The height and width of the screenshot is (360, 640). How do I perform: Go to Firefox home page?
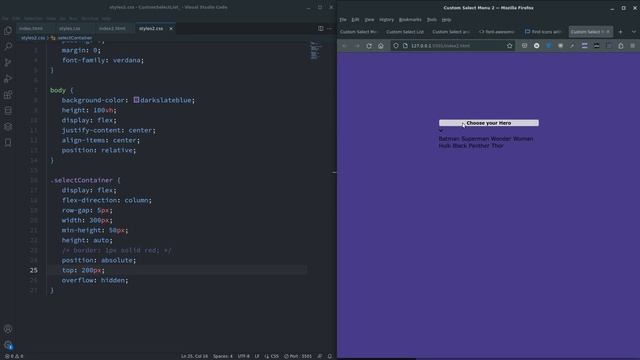(x=381, y=46)
